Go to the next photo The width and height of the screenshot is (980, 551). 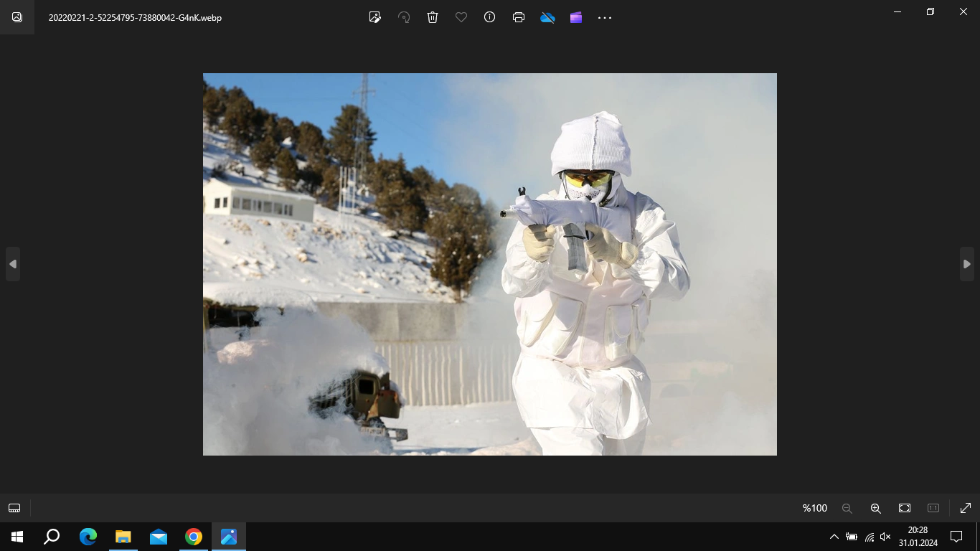(x=967, y=264)
